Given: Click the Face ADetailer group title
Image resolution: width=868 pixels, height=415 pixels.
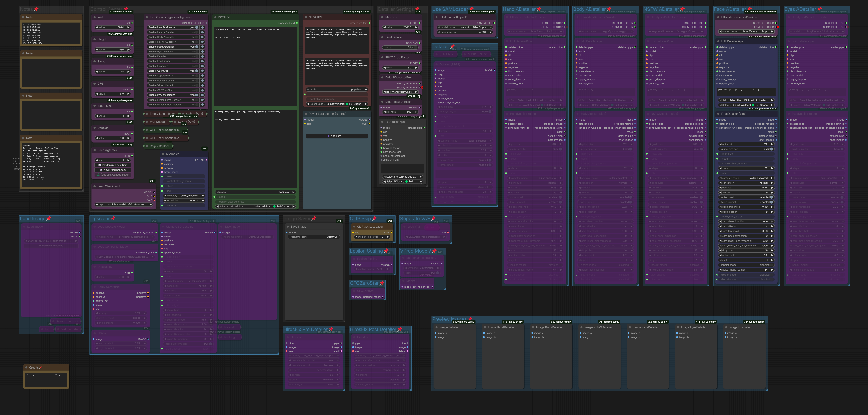Looking at the screenshot, I should coord(730,9).
